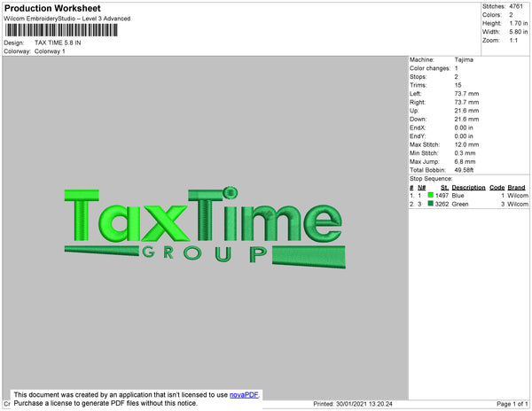532x411 pixels.
Task: Click the light green Blue thread swatch
Action: [x=431, y=195]
